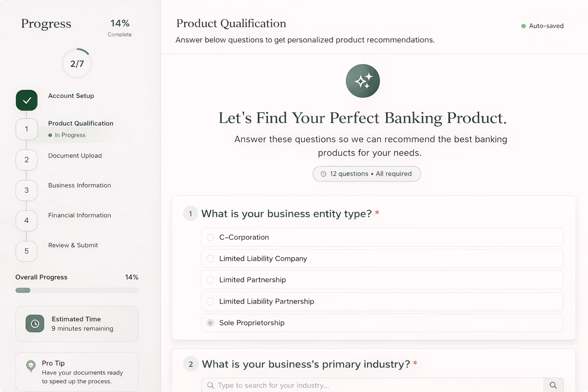Click the Pro Tip lightbulb pin icon
Image resolution: width=588 pixels, height=392 pixels.
[x=31, y=366]
